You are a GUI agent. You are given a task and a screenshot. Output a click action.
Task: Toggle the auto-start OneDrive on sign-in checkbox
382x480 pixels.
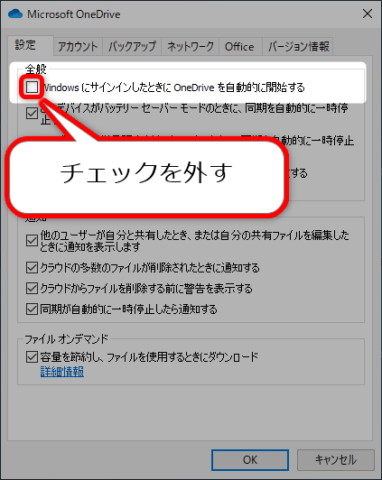(x=32, y=87)
